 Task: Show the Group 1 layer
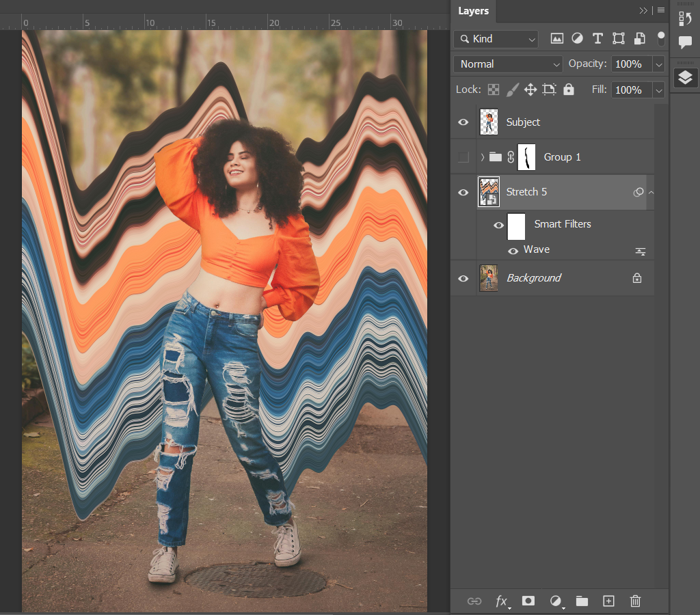click(x=463, y=157)
